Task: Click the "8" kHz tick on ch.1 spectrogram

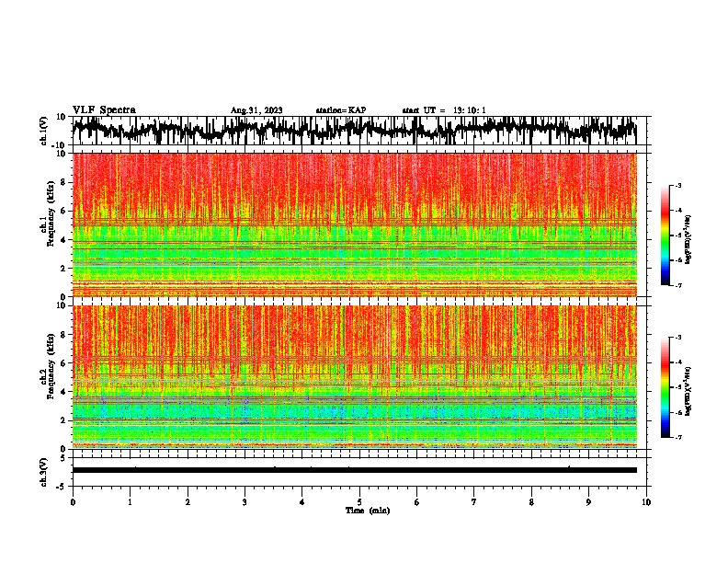Action: 64,182
